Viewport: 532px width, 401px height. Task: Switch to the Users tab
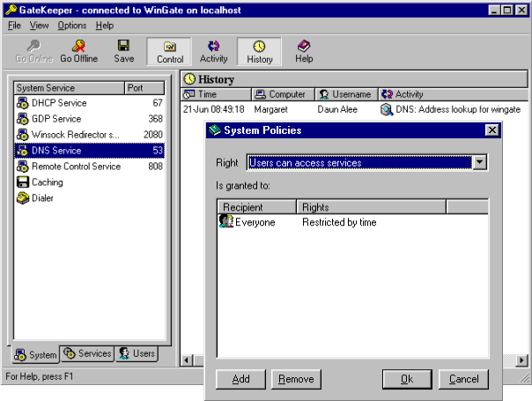pos(137,354)
